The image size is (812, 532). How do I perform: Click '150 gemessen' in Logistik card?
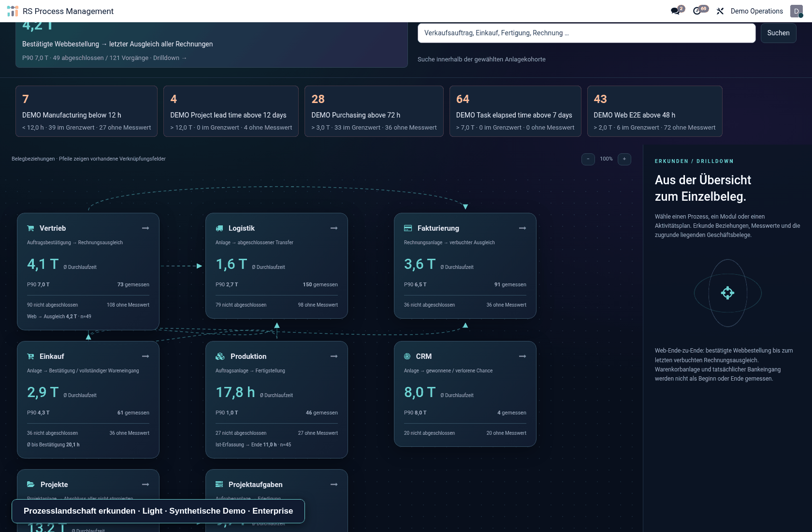pos(320,285)
